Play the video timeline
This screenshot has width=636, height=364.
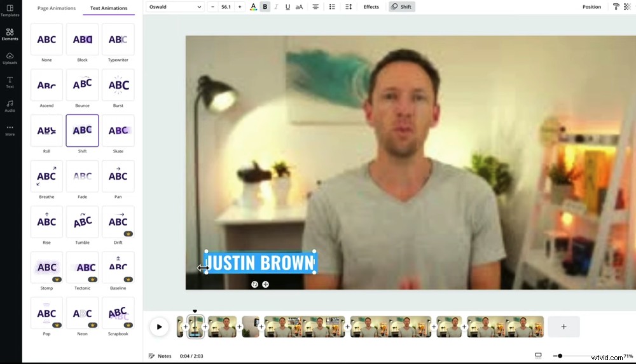(x=159, y=327)
